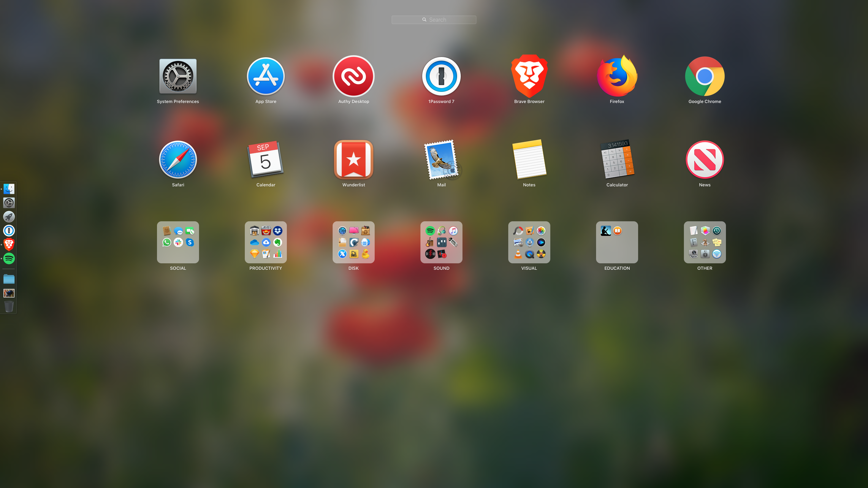
Task: Open the Mail app
Action: click(x=441, y=160)
